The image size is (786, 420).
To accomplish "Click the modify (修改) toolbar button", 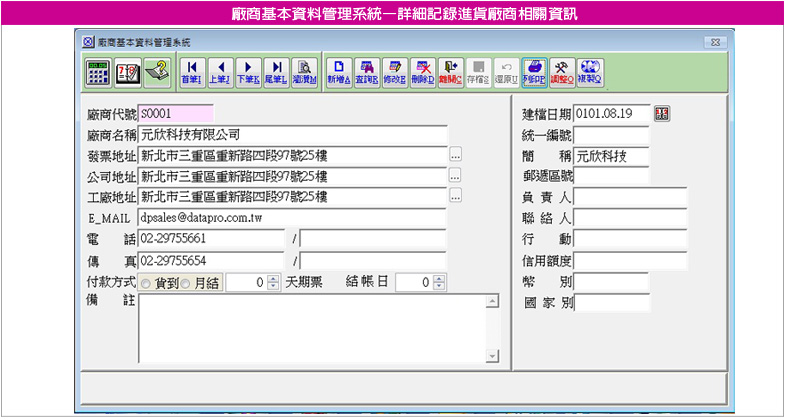I will [395, 71].
